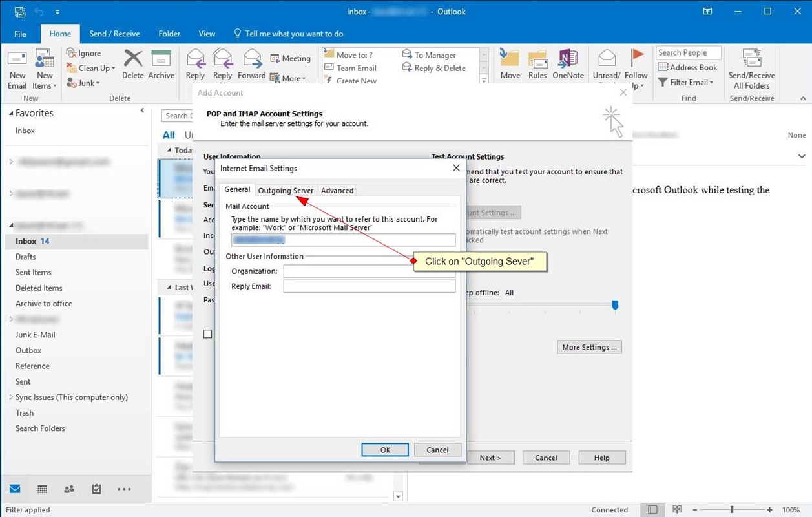812x517 pixels.
Task: Open the Advanced tab in Internet Email Settings
Action: click(x=337, y=190)
